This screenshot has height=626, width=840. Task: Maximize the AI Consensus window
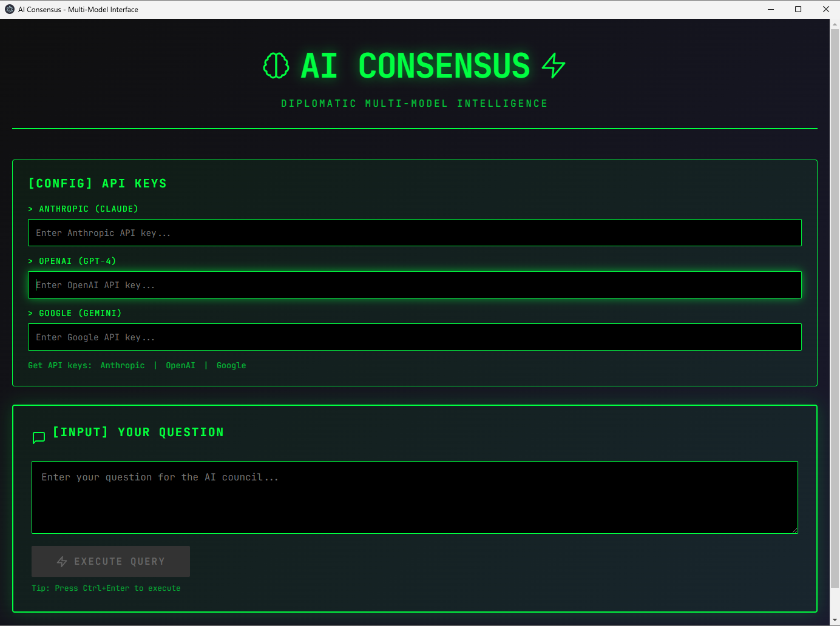798,9
